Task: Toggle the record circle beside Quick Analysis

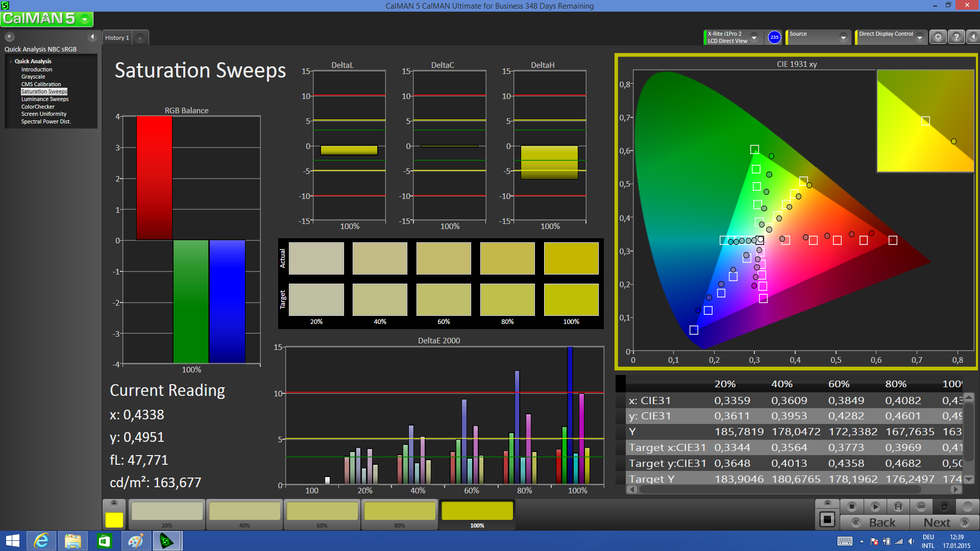Action: pos(10,37)
